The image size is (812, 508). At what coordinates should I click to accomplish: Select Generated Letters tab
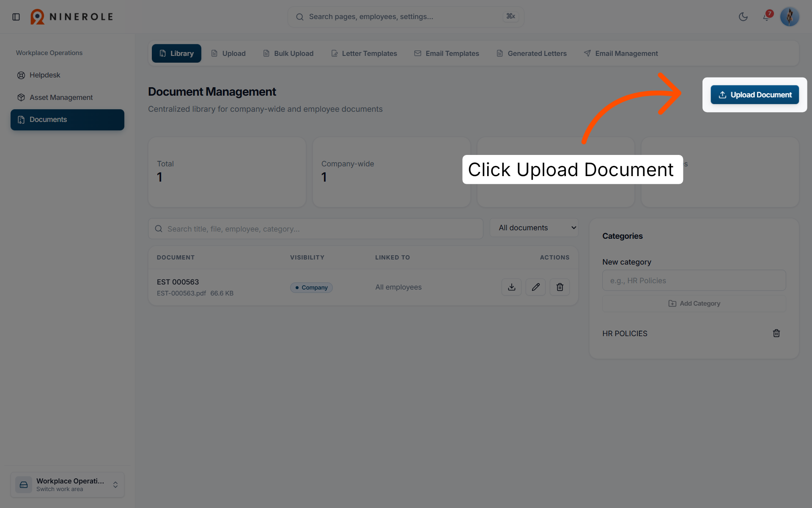532,53
